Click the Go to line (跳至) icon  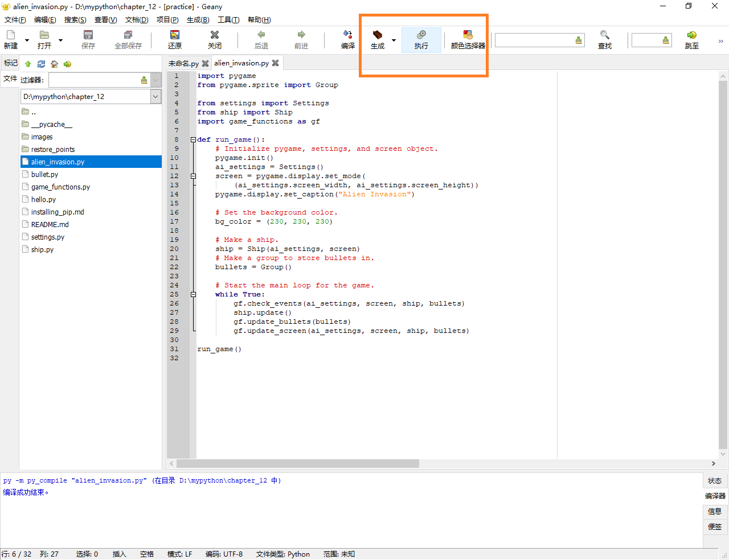(x=692, y=35)
